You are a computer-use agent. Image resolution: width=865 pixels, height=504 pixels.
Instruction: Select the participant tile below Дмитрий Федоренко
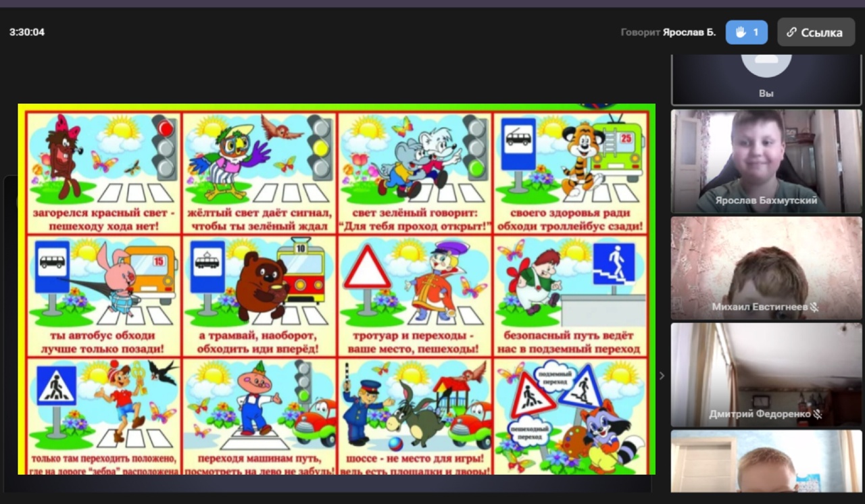(x=766, y=461)
